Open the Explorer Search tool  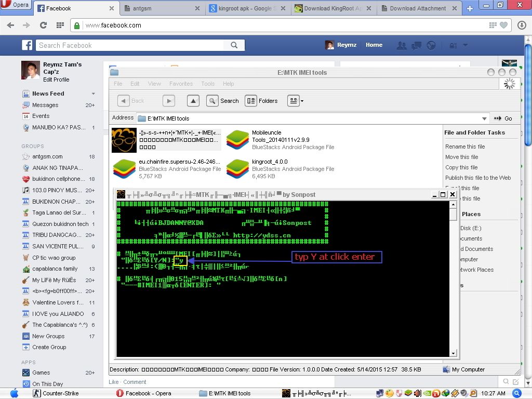(223, 101)
